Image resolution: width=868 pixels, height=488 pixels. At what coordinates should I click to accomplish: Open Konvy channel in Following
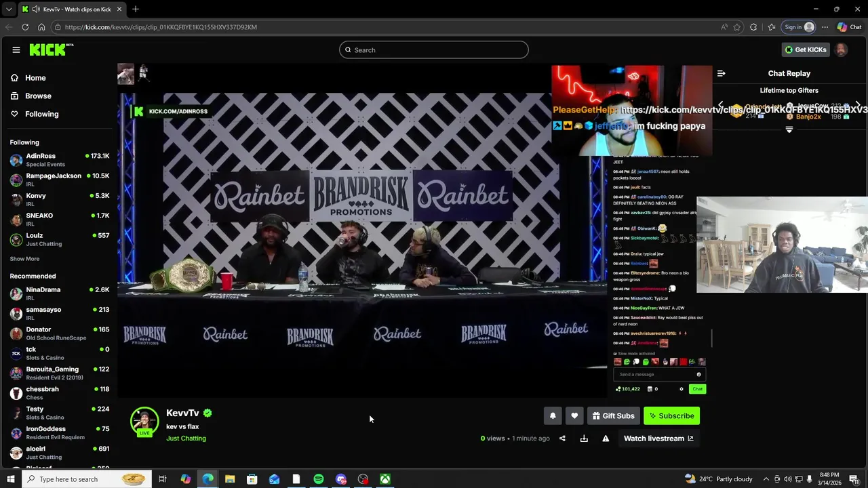60,199
